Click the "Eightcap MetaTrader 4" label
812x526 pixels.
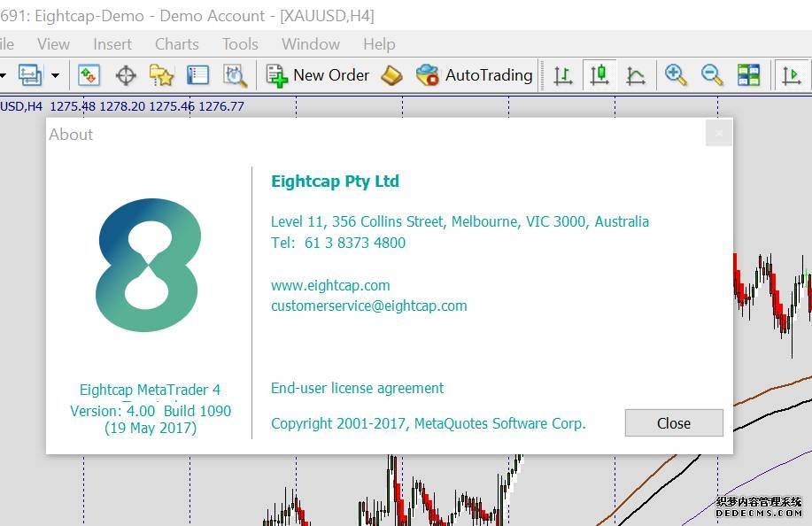[150, 390]
